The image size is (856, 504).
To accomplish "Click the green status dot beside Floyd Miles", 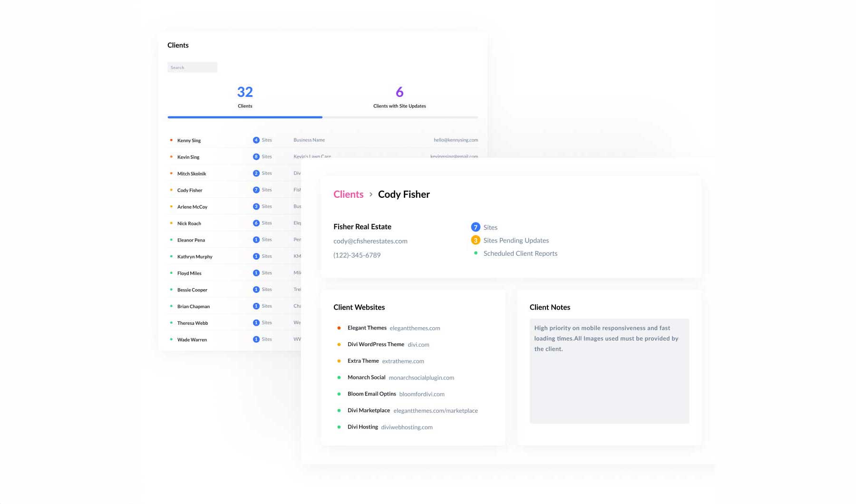I will coord(171,273).
